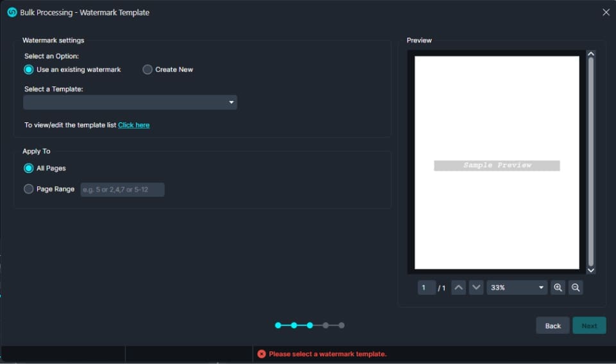Click the preview vertical scrollbar thumb
Screen dimensions: 616x364
pos(591,160)
